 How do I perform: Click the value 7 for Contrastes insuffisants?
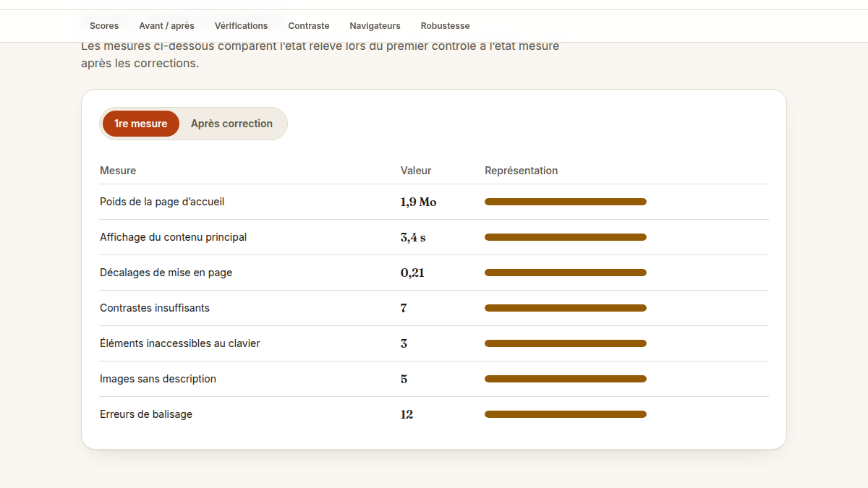pyautogui.click(x=404, y=308)
